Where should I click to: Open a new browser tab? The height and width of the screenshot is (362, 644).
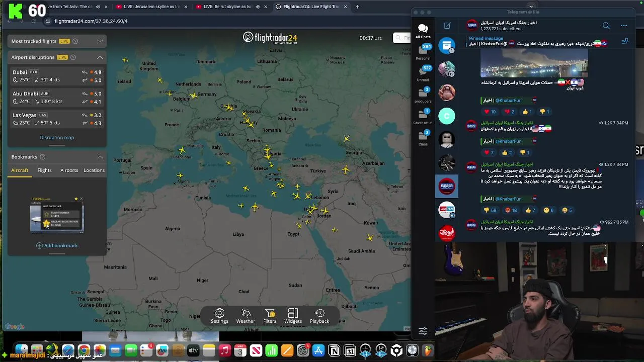(x=358, y=7)
